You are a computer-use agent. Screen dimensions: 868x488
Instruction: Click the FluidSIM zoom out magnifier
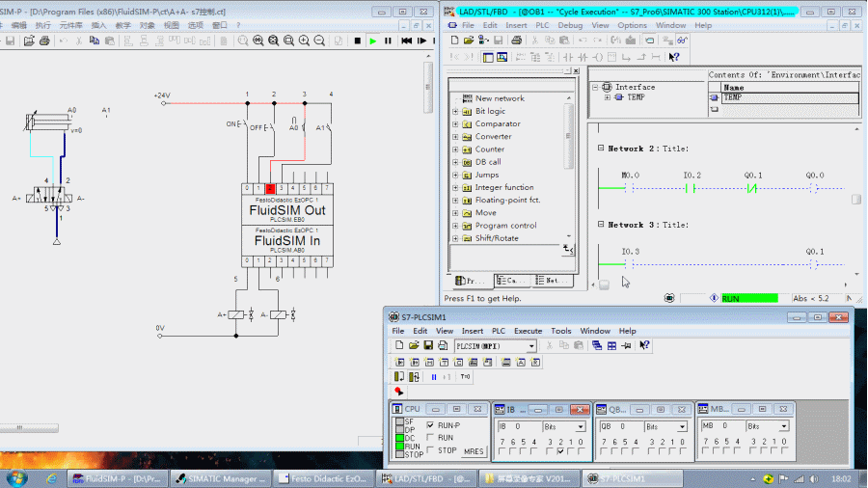pos(319,41)
